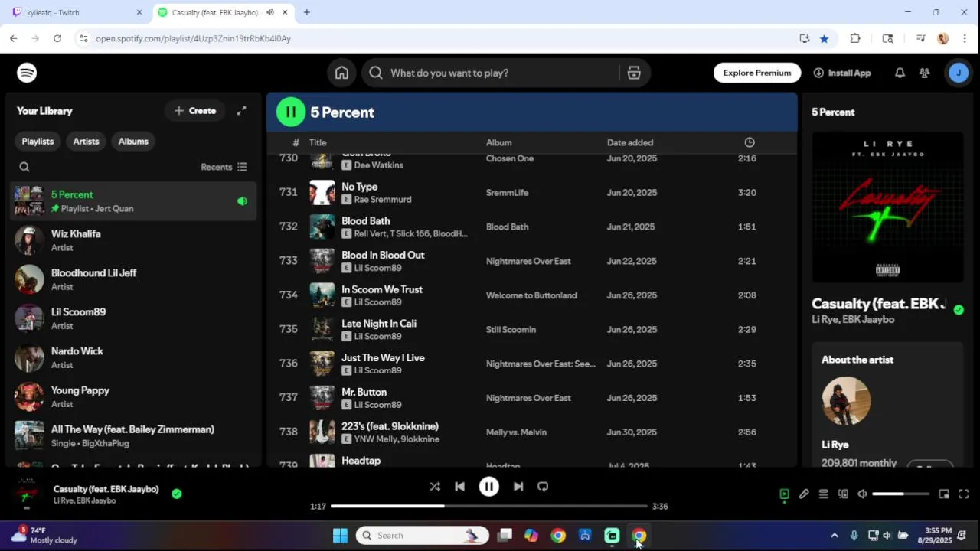The width and height of the screenshot is (980, 551).
Task: Click Install App
Action: click(842, 73)
